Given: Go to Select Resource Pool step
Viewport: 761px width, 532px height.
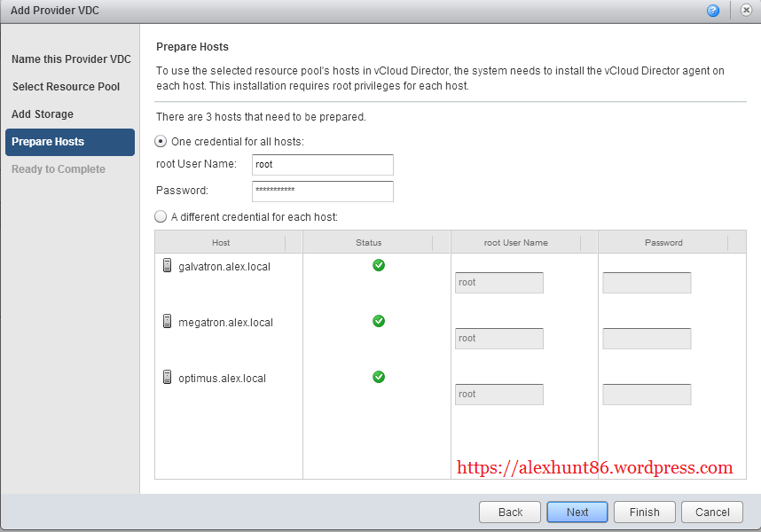Looking at the screenshot, I should (x=66, y=87).
